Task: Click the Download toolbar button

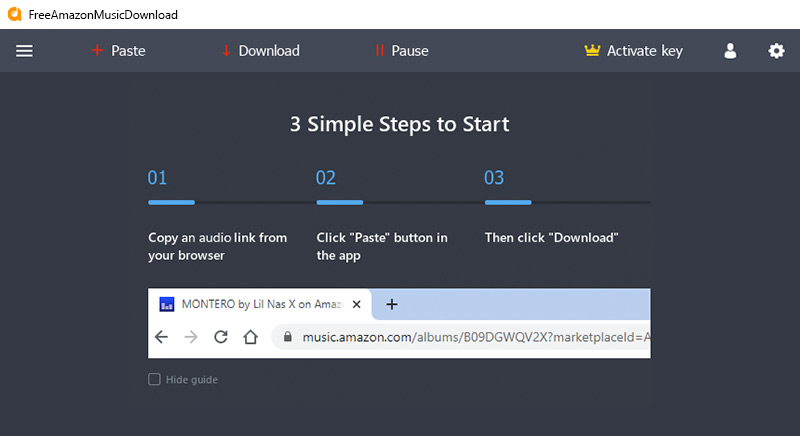Action: pyautogui.click(x=261, y=51)
